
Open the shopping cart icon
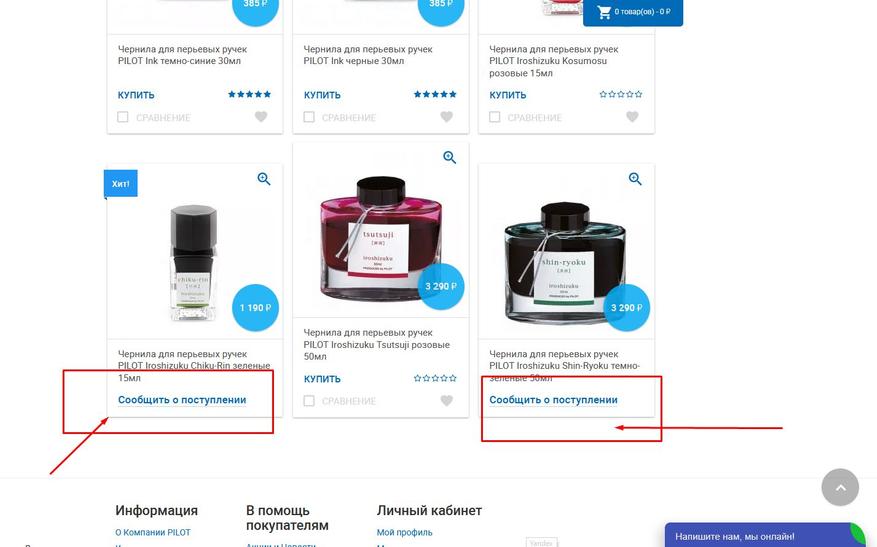coord(604,12)
